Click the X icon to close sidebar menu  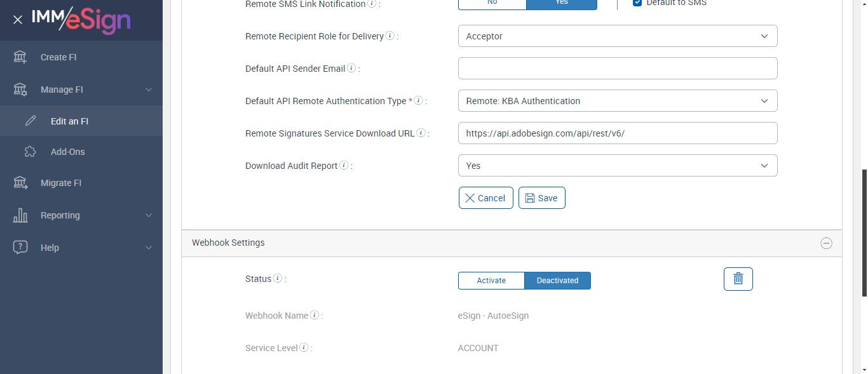(x=18, y=20)
